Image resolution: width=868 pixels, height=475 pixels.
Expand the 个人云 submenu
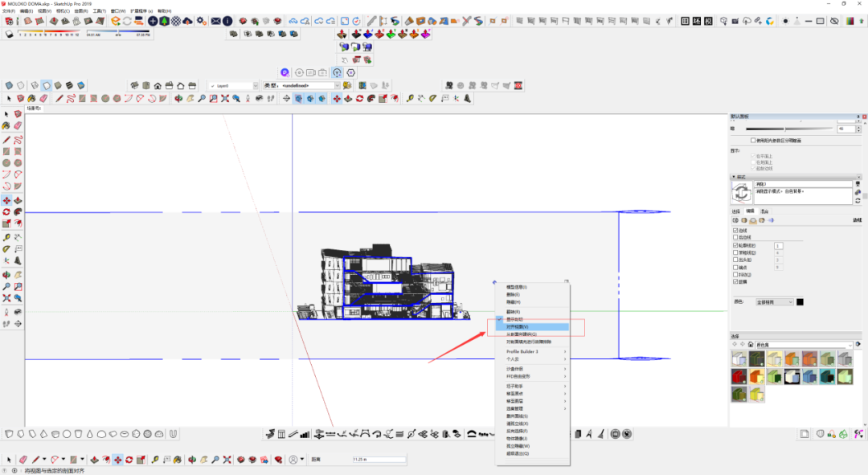tap(533, 359)
